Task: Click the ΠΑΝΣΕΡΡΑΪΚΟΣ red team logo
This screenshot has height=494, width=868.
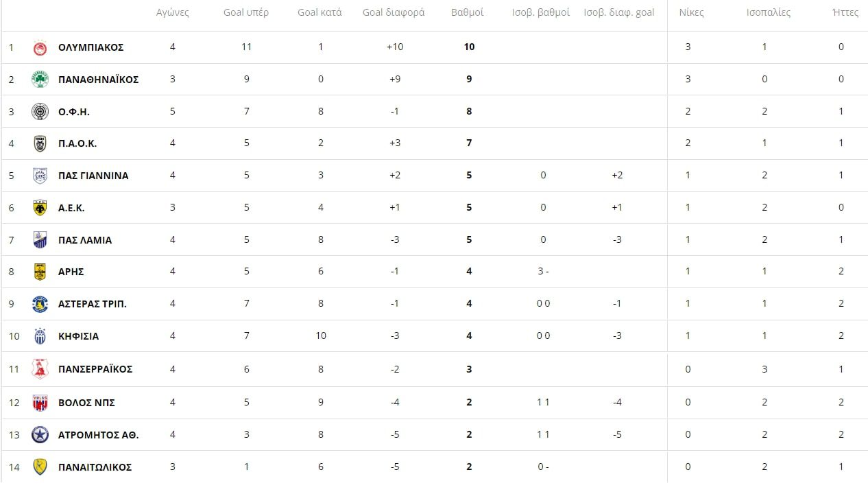Action: coord(40,370)
